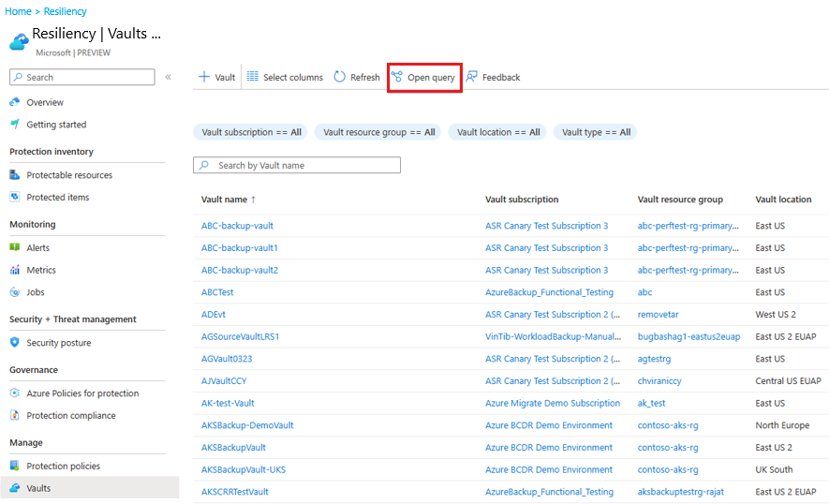Open the Jobs page
The image size is (829, 504).
[x=36, y=292]
